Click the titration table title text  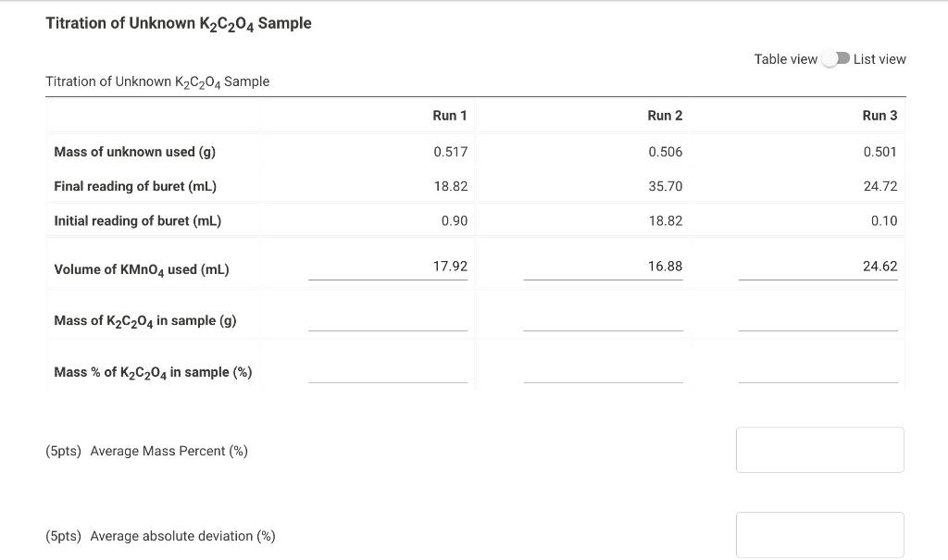click(157, 81)
